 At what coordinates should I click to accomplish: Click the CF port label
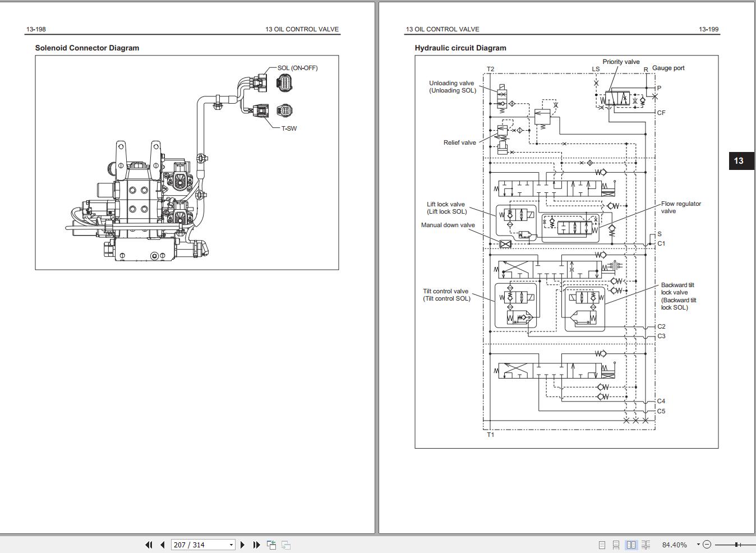click(x=661, y=113)
